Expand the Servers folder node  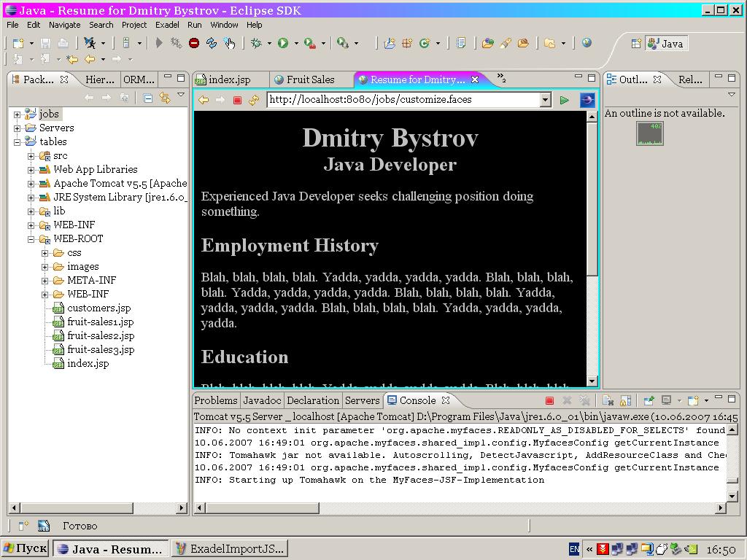[18, 128]
